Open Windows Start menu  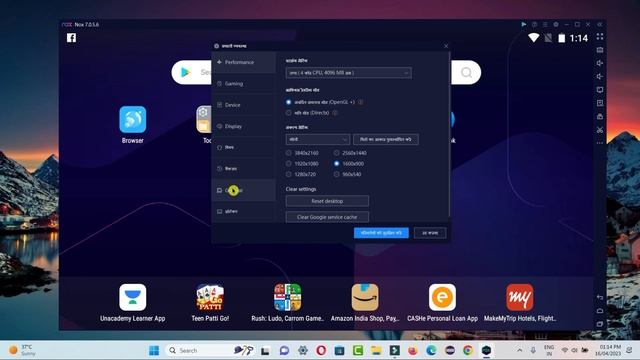(154, 350)
